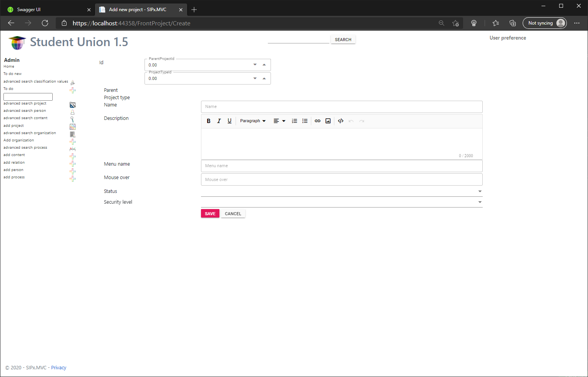This screenshot has width=588, height=377.
Task: Click the plus icon beside add process
Action: click(x=72, y=179)
